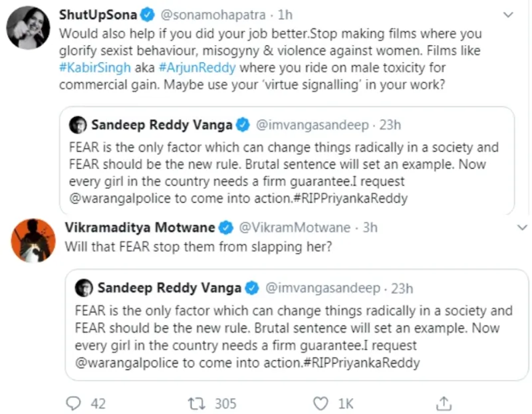
Task: Click Sandeep Reddy Vanga's verified checkmark
Action: (242, 123)
